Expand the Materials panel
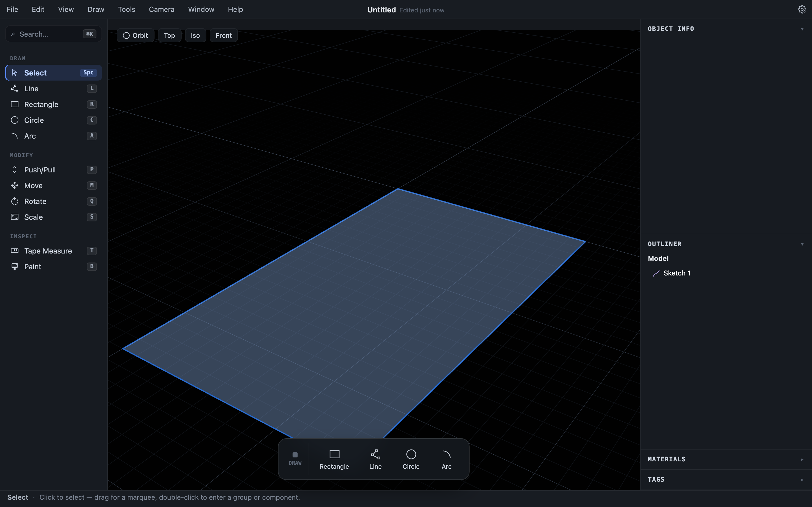Viewport: 812px width, 507px height. click(802, 460)
